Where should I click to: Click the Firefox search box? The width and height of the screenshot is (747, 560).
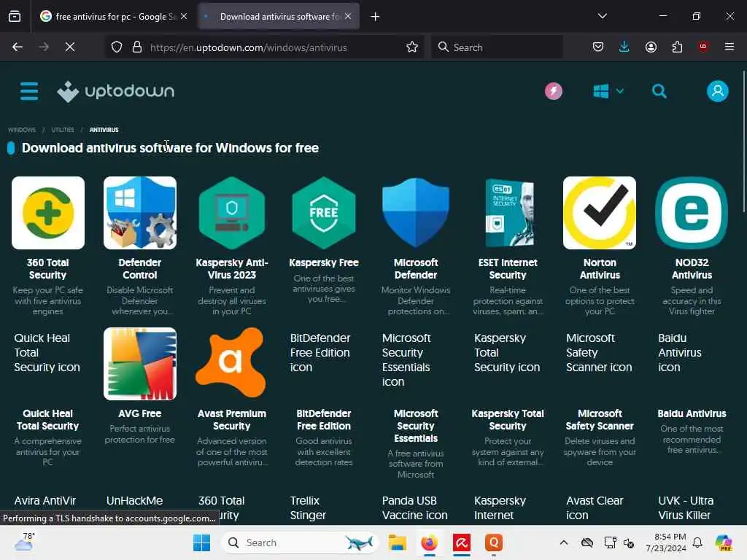click(497, 47)
